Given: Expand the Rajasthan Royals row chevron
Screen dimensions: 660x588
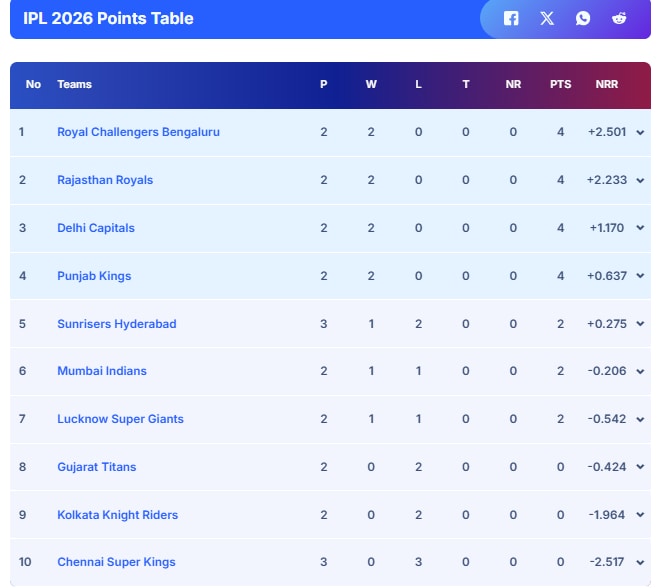Looking at the screenshot, I should pyautogui.click(x=640, y=181).
